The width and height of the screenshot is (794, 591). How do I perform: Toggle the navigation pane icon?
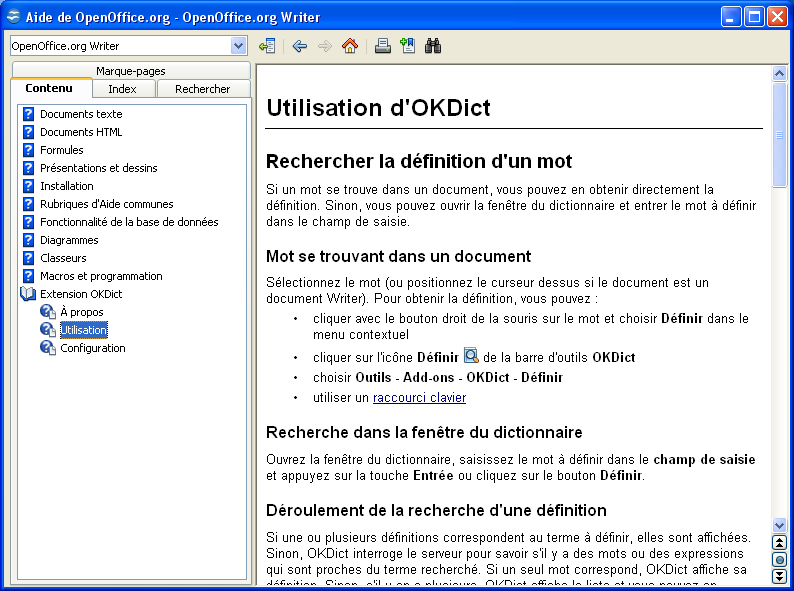(267, 46)
